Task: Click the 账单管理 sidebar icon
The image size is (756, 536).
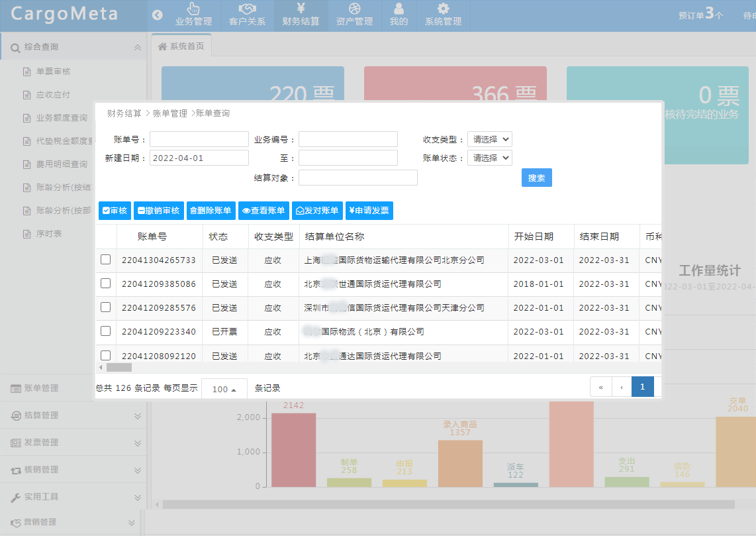Action: click(x=16, y=388)
